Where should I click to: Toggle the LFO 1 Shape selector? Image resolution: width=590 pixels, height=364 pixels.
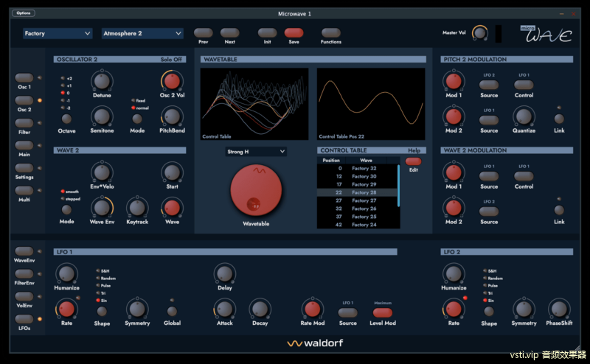(x=102, y=312)
